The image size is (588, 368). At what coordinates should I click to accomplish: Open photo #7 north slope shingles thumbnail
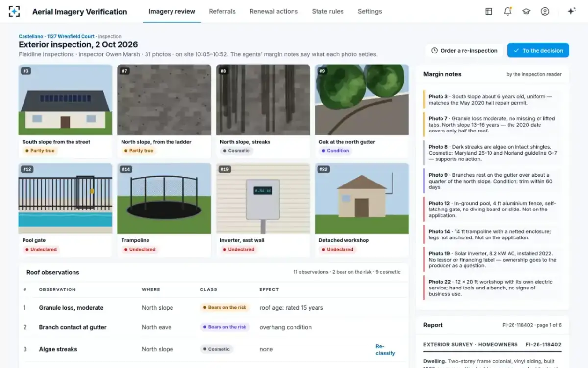(x=164, y=100)
